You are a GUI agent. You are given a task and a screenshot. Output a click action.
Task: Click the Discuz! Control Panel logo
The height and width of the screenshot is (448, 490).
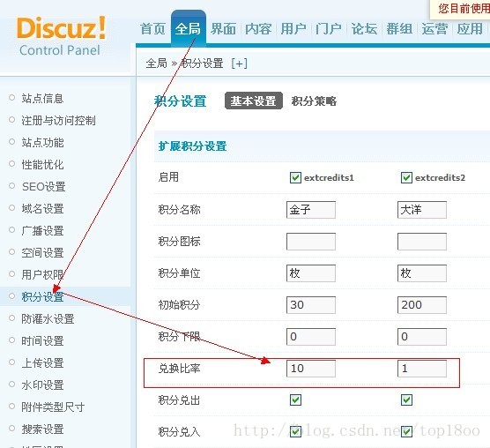[x=62, y=36]
